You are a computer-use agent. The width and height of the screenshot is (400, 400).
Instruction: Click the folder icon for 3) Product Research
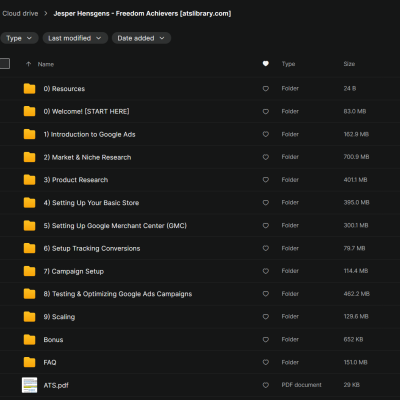click(x=29, y=180)
